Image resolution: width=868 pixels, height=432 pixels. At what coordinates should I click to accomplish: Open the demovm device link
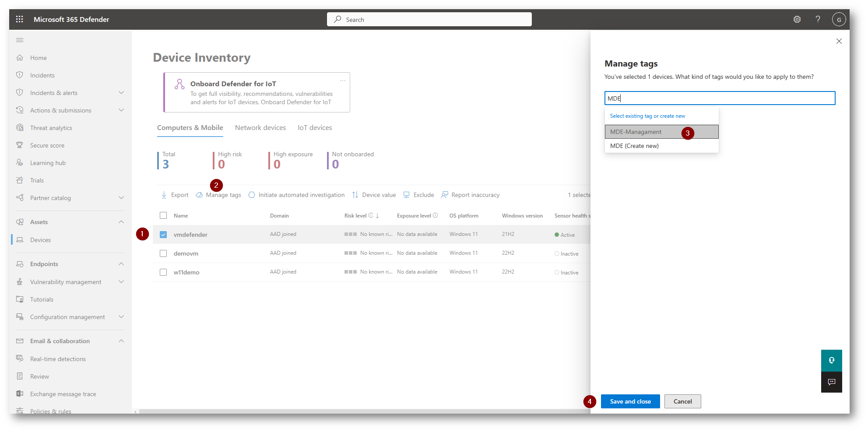(186, 253)
